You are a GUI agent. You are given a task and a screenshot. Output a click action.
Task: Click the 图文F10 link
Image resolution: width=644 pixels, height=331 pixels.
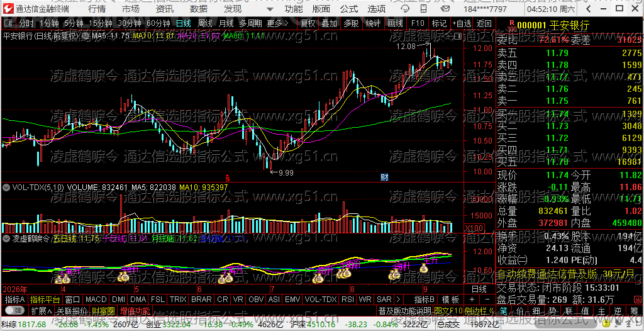pyautogui.click(x=449, y=310)
